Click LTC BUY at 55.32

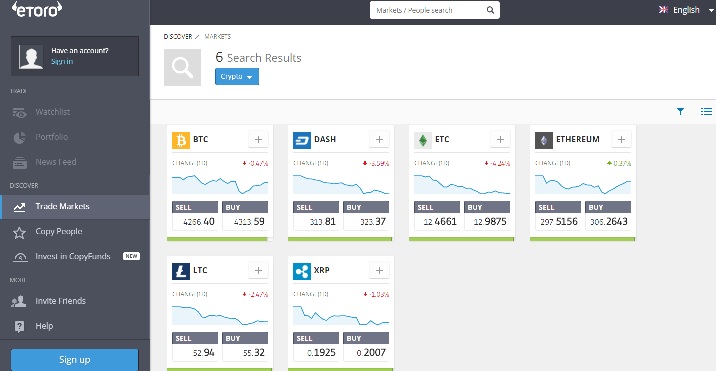point(245,346)
